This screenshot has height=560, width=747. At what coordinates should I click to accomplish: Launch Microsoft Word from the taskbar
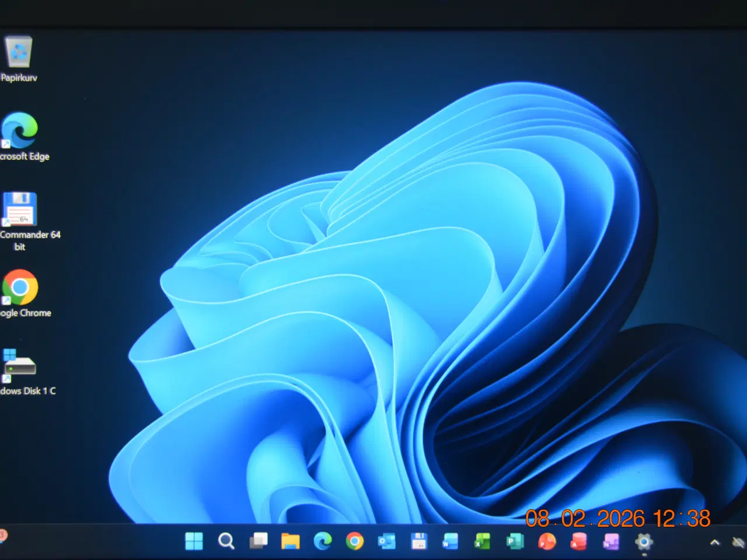(x=449, y=542)
